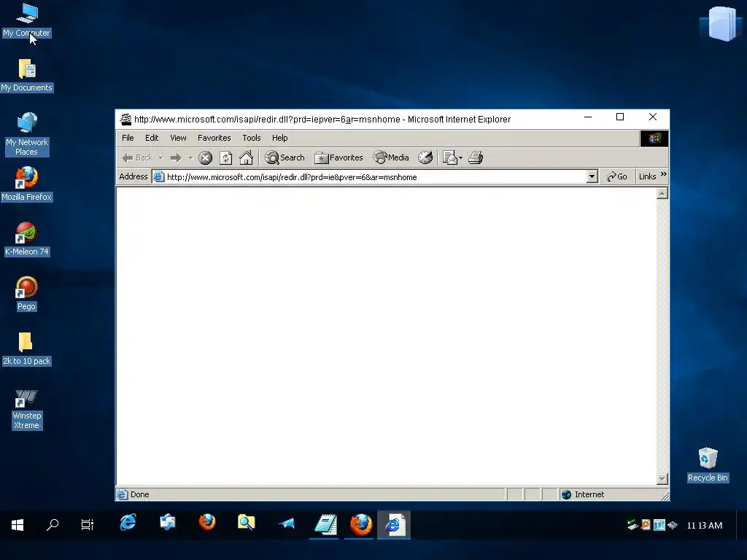Click the clock showing 11 13 AM

(704, 525)
